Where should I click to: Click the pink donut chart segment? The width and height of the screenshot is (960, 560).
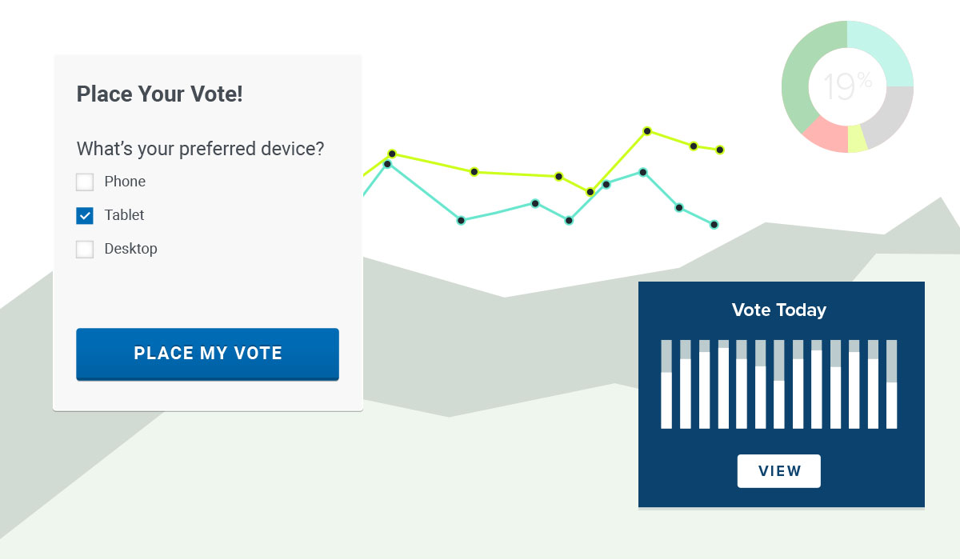(x=826, y=134)
